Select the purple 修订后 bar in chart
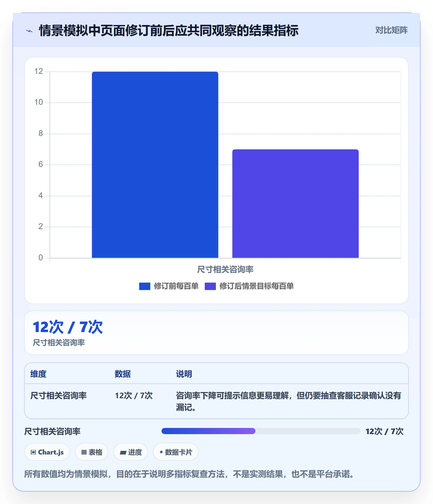The image size is (433, 504). 295,204
